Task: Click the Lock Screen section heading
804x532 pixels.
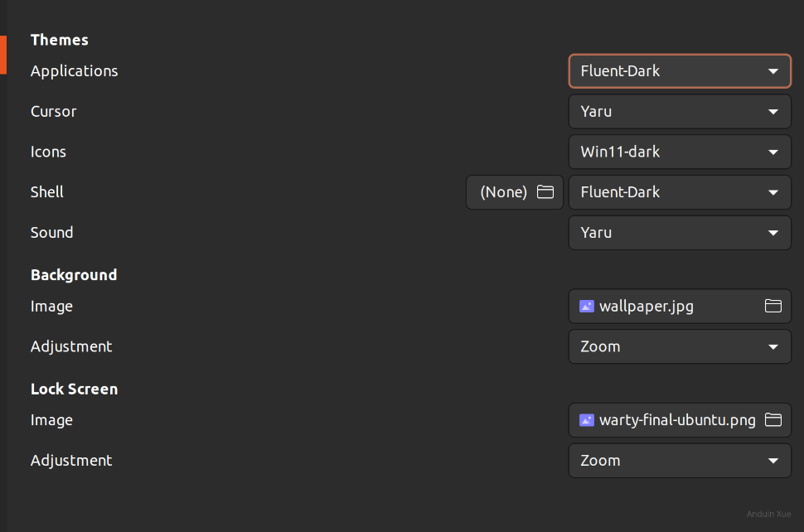Action: (74, 389)
